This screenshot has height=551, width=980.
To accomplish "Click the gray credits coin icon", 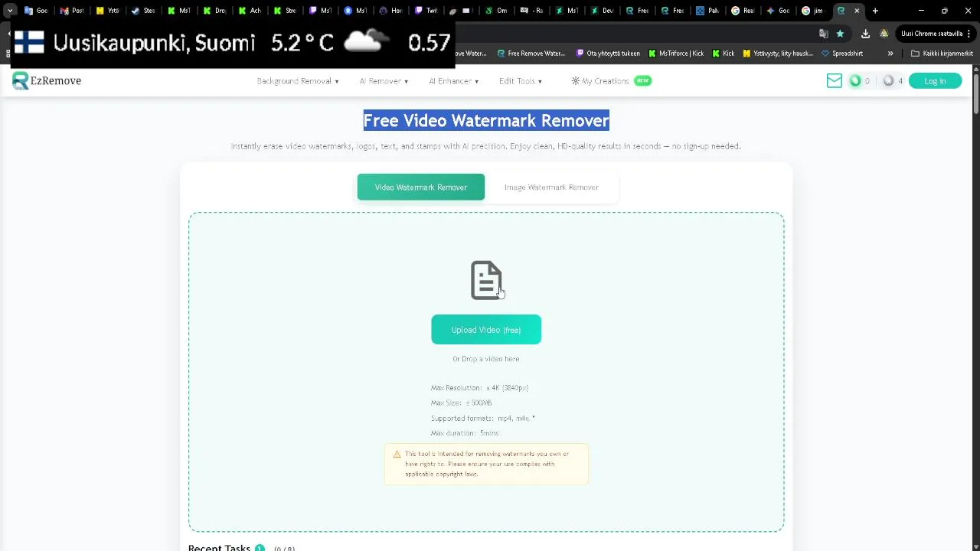I will point(888,81).
